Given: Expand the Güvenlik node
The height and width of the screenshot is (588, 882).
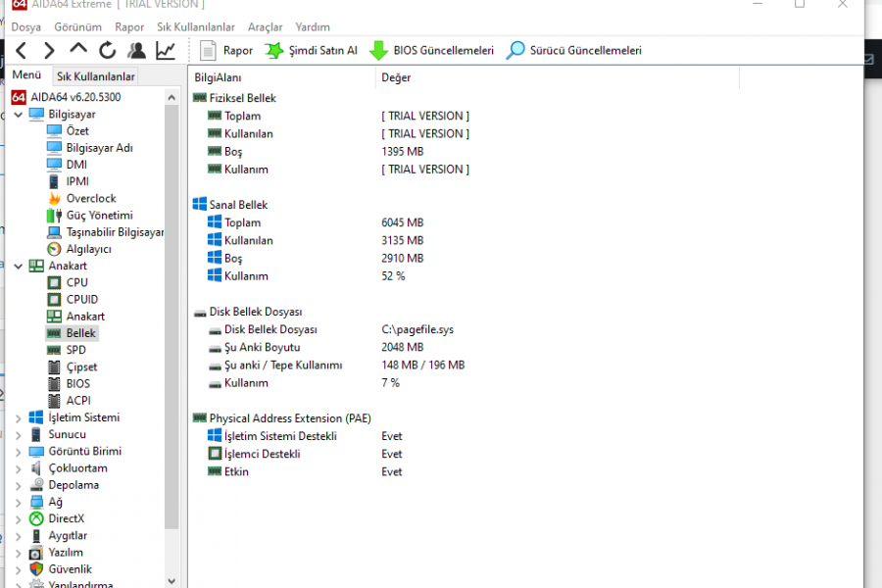Looking at the screenshot, I should click(18, 570).
